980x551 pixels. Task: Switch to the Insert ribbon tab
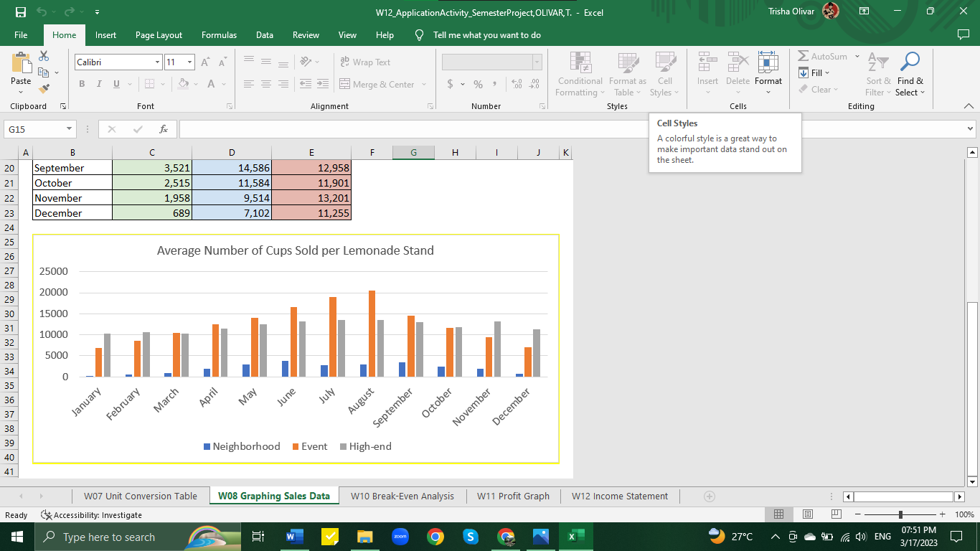[x=105, y=34]
